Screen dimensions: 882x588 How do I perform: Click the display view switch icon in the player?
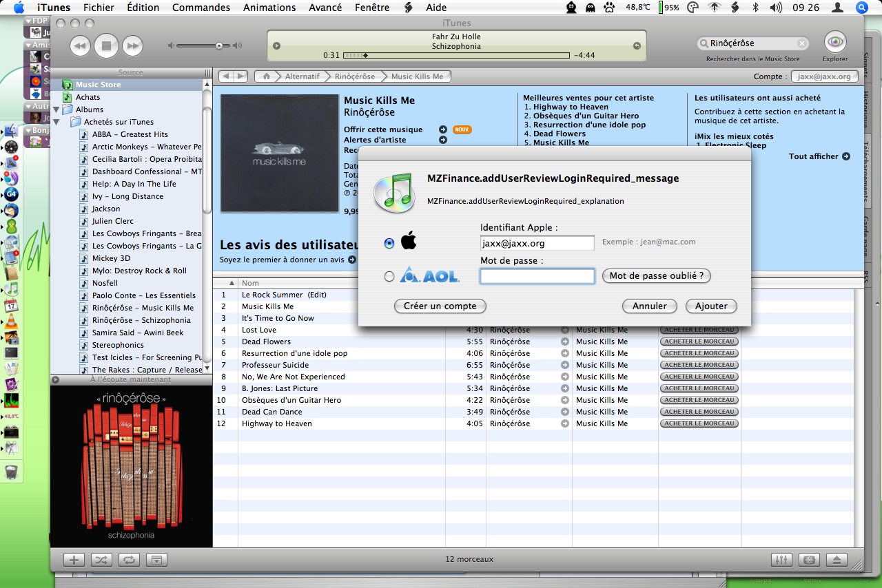(x=276, y=46)
